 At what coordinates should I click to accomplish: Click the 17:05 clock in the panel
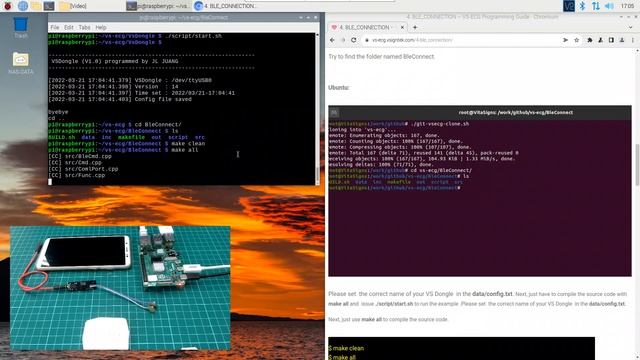click(627, 6)
